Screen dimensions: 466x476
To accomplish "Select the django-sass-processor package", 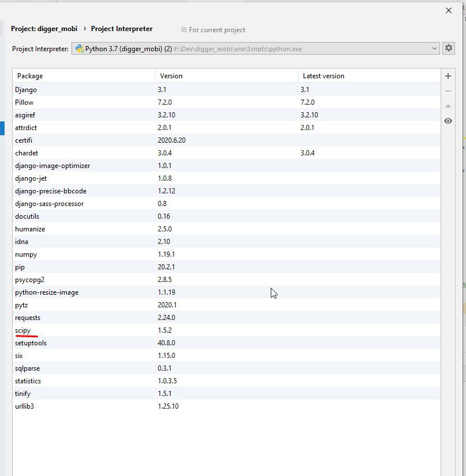I will tap(226, 204).
